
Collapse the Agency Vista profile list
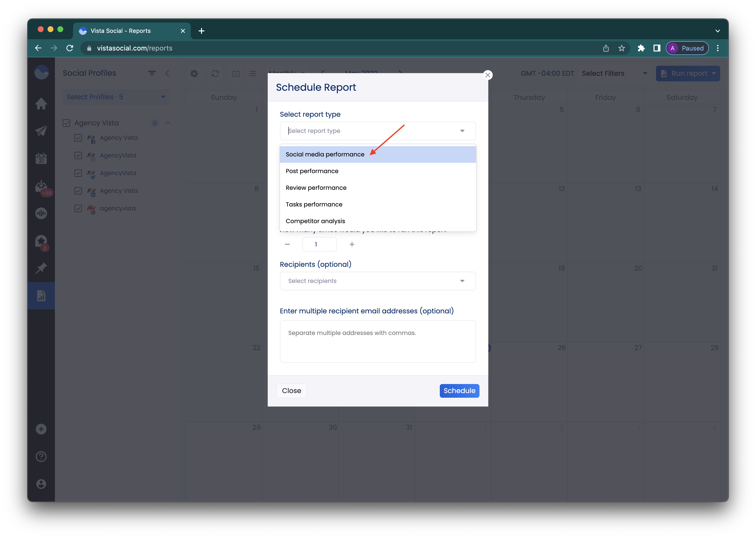point(168,123)
